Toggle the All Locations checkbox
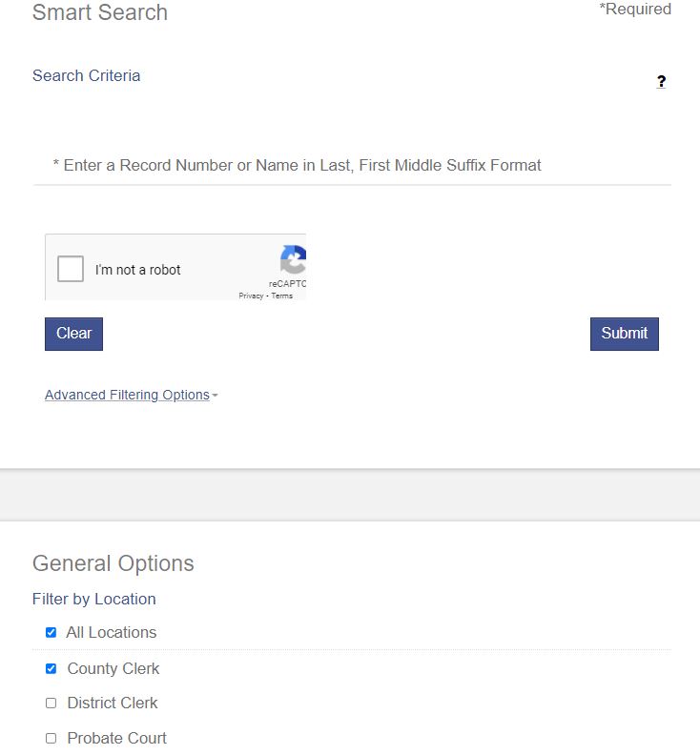Viewport: 700px width, 755px height. tap(51, 632)
